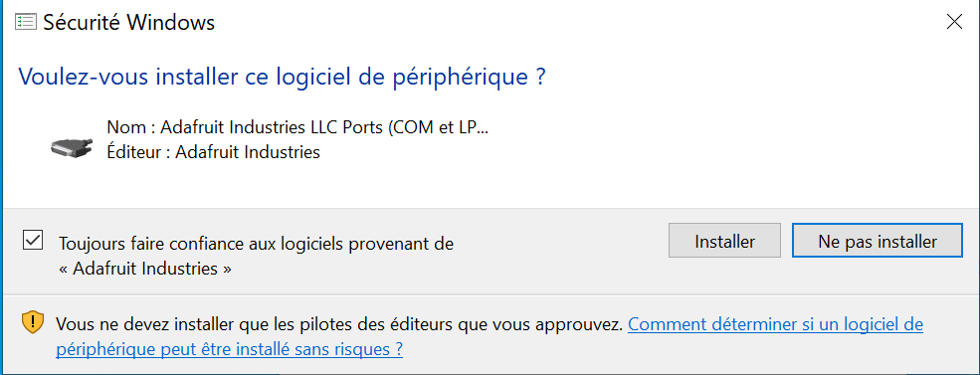
Task: Click the 'Nom :' field label
Action: [131, 127]
